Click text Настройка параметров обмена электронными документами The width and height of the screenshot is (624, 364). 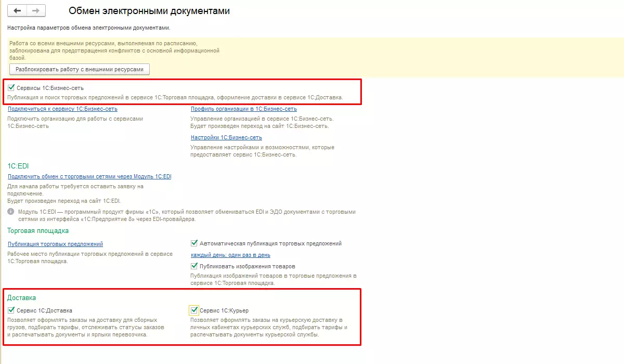click(89, 28)
